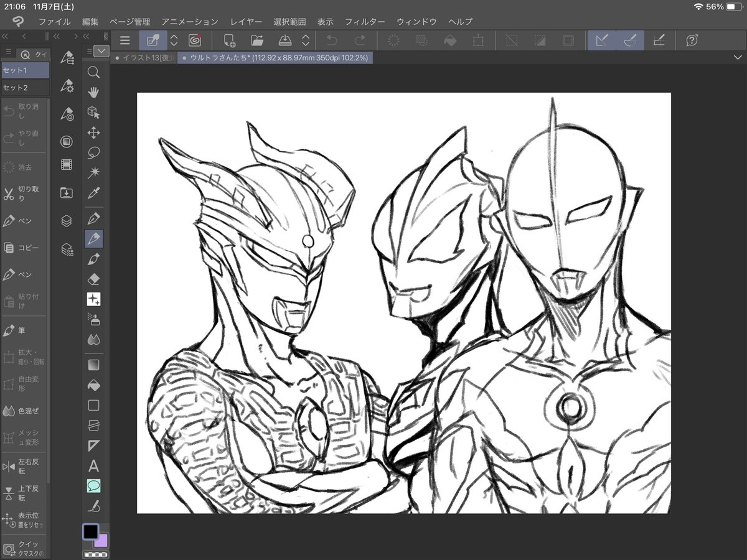Select the Magnifier zoom tool

pos(93,72)
